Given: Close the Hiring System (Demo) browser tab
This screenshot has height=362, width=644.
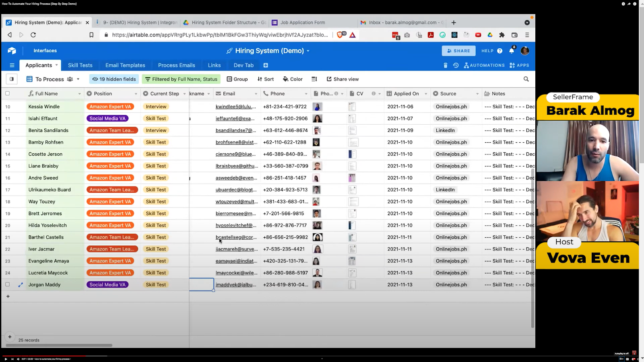Looking at the screenshot, I should [x=87, y=23].
